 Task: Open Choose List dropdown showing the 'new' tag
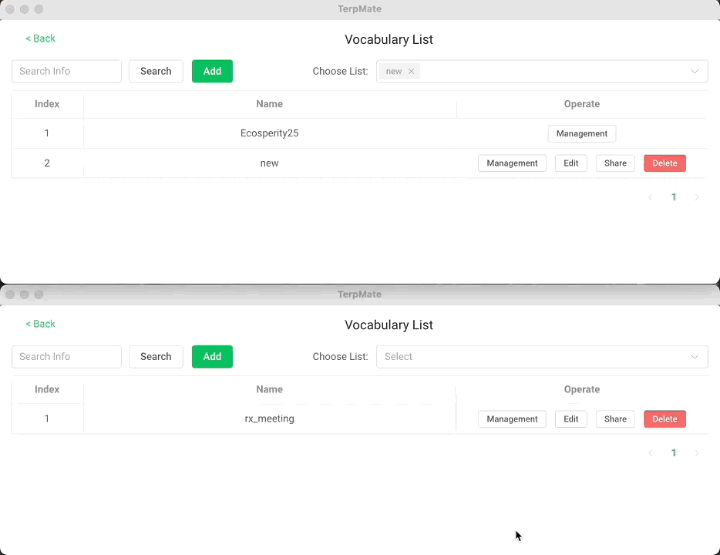pyautogui.click(x=542, y=71)
